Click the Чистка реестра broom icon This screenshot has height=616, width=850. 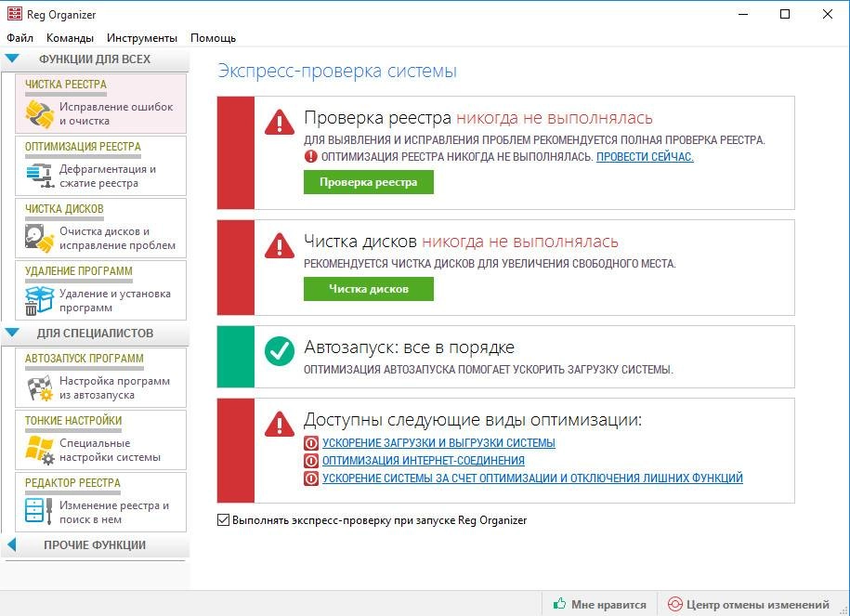pos(40,114)
